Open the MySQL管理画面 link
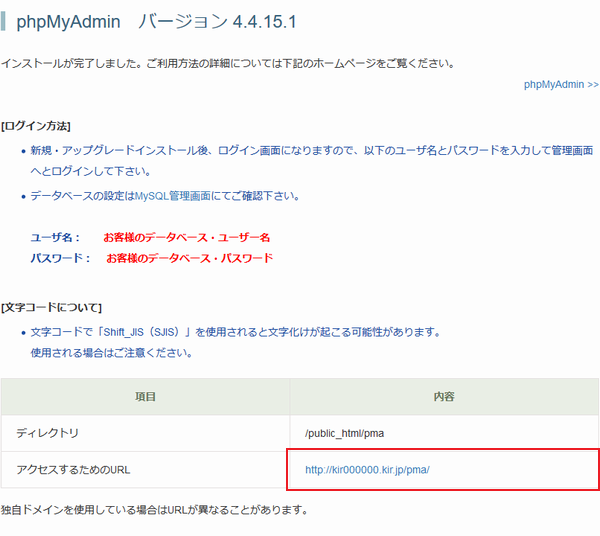 (173, 196)
